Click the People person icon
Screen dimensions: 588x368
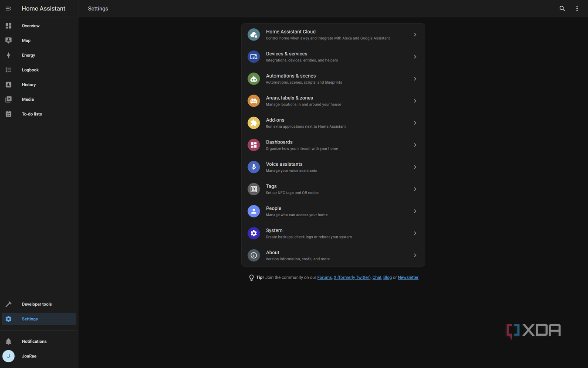[x=253, y=211]
